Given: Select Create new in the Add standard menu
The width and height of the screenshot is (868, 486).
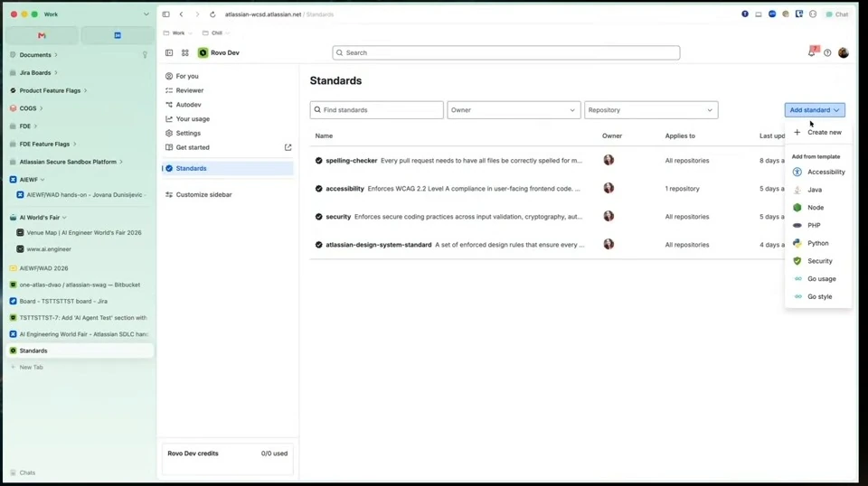Looking at the screenshot, I should [x=819, y=132].
